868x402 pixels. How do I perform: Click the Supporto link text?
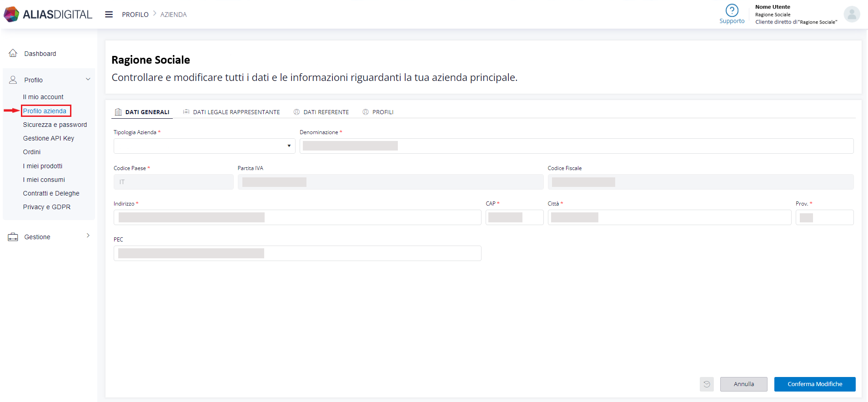coord(732,21)
